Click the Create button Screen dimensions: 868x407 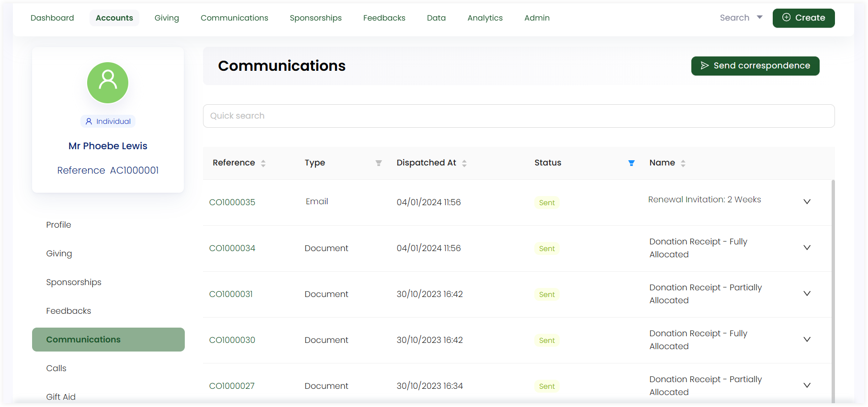[x=803, y=18]
